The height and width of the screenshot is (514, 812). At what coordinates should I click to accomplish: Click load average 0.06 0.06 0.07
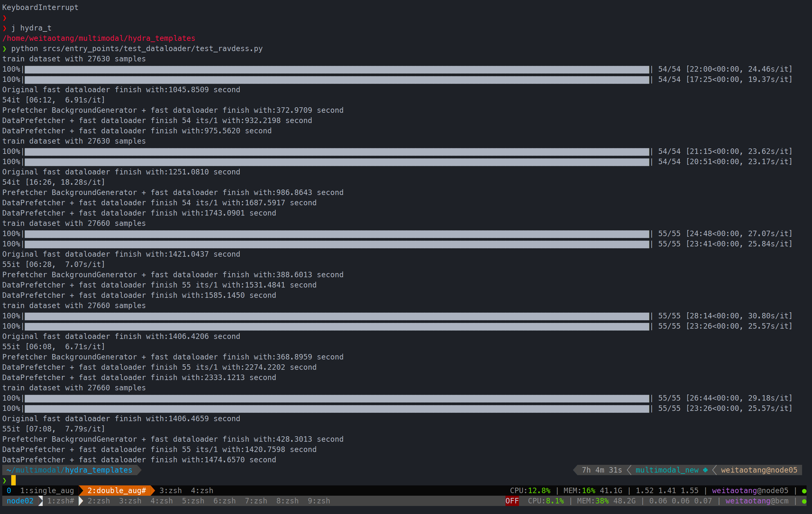point(680,501)
